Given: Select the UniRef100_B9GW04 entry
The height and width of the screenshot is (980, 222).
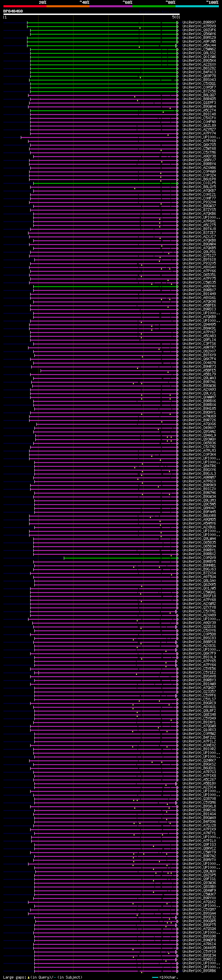Looking at the screenshot, I should [x=199, y=106].
